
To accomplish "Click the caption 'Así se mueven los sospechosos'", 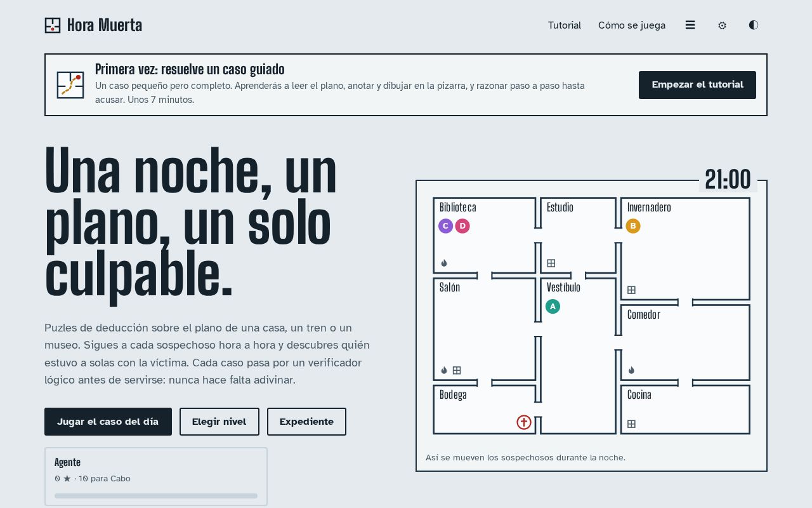I will coord(525,458).
